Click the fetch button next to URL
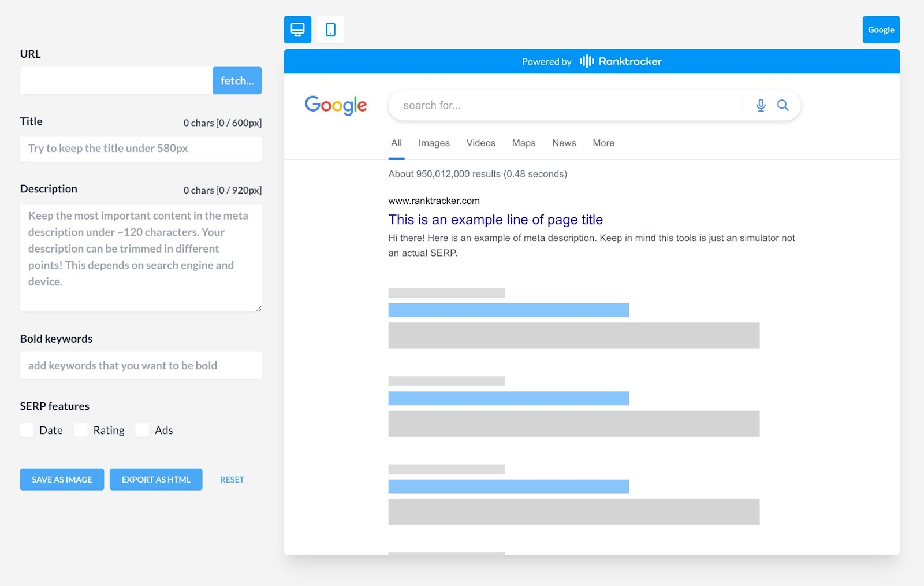Image resolution: width=924 pixels, height=586 pixels. coord(237,80)
